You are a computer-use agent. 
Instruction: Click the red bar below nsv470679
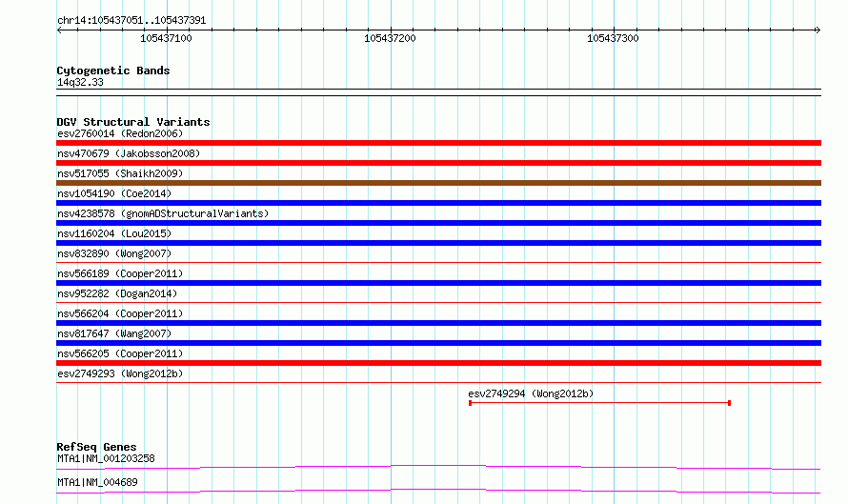(x=438, y=163)
